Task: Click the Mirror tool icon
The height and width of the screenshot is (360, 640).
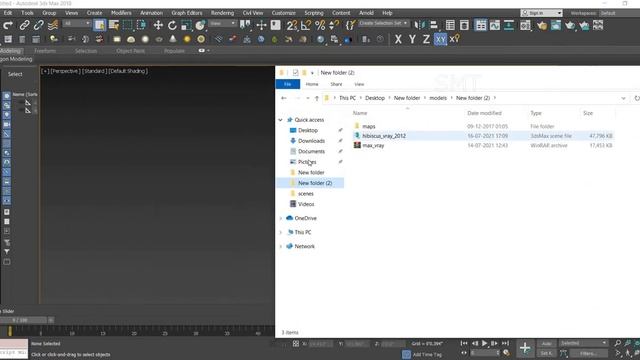Action: [419, 25]
